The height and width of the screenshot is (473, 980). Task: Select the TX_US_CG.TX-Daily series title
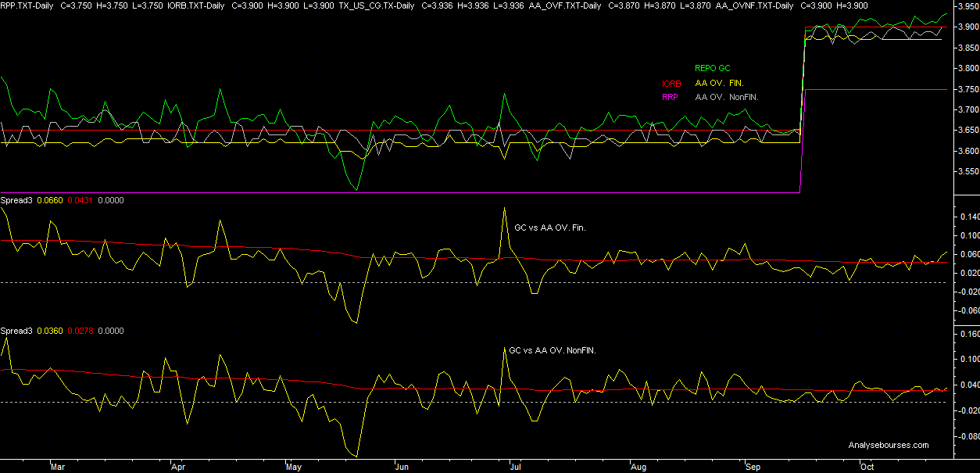376,5
